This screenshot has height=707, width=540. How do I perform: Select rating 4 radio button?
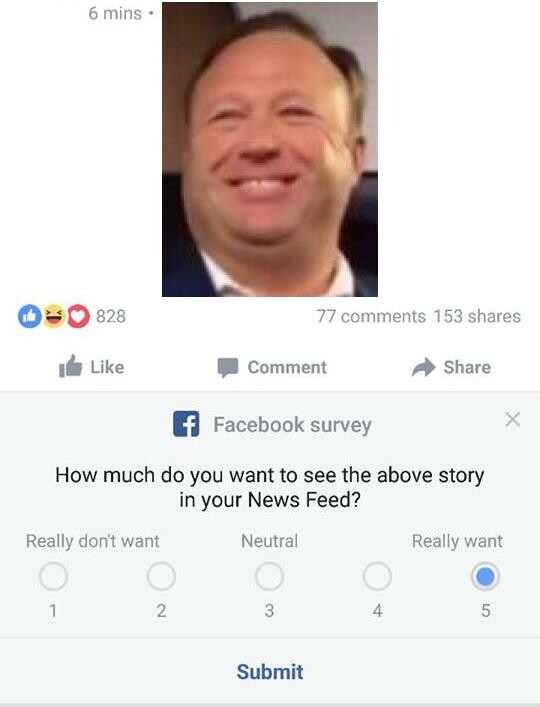[x=377, y=576]
